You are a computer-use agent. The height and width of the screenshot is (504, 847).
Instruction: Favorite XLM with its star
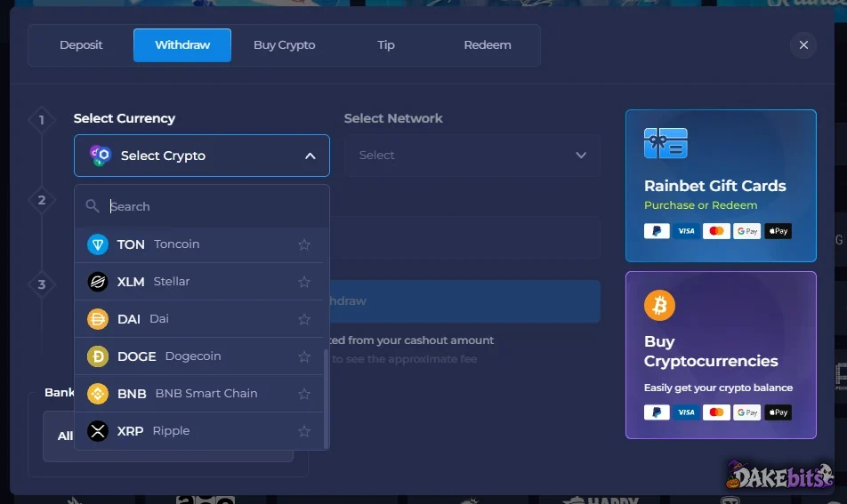pyautogui.click(x=304, y=282)
